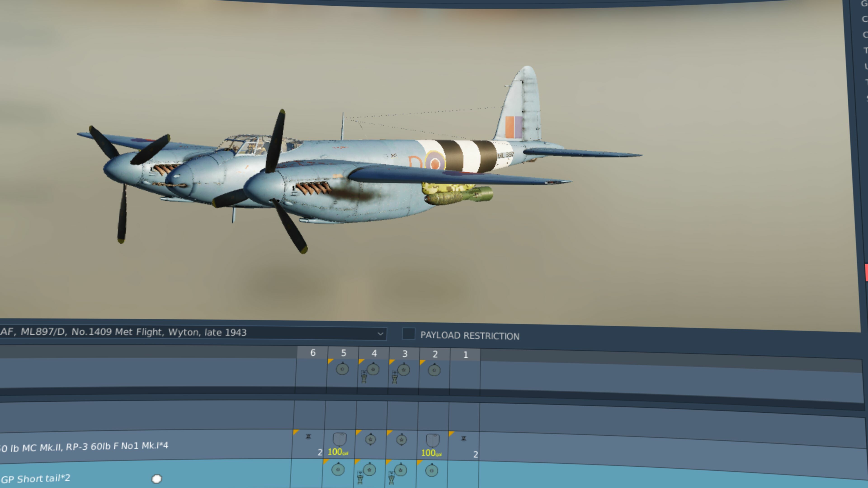This screenshot has width=868, height=488.
Task: Select pylon 6 column header
Action: tap(313, 353)
